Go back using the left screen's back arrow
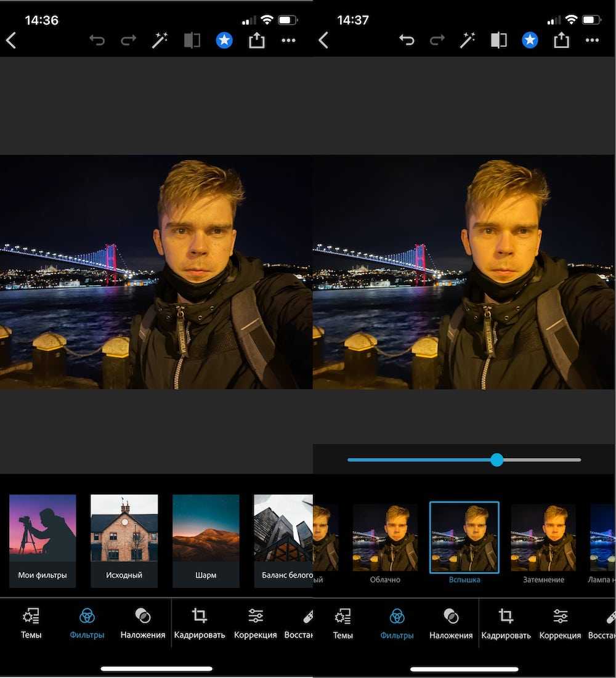Image resolution: width=616 pixels, height=678 pixels. pos(11,41)
